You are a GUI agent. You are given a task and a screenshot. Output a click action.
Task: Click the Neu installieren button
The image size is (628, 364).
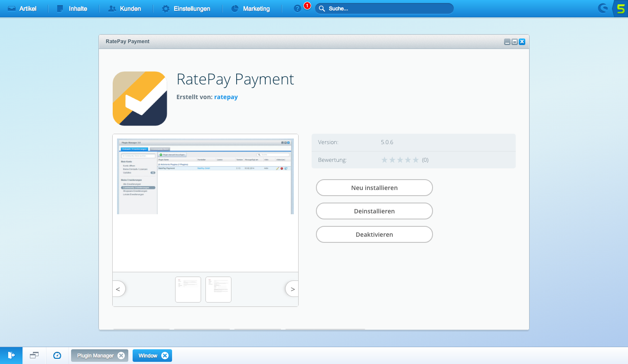click(x=374, y=188)
